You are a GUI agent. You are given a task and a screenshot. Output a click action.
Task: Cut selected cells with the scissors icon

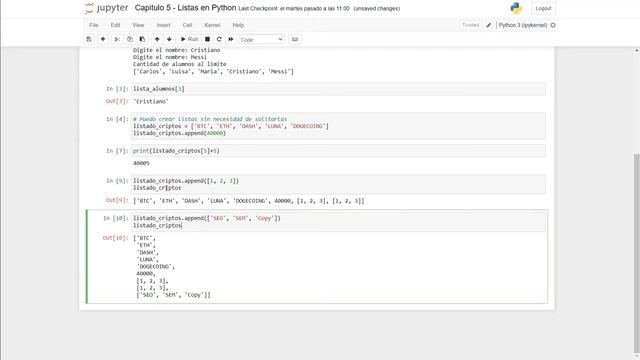coord(117,39)
